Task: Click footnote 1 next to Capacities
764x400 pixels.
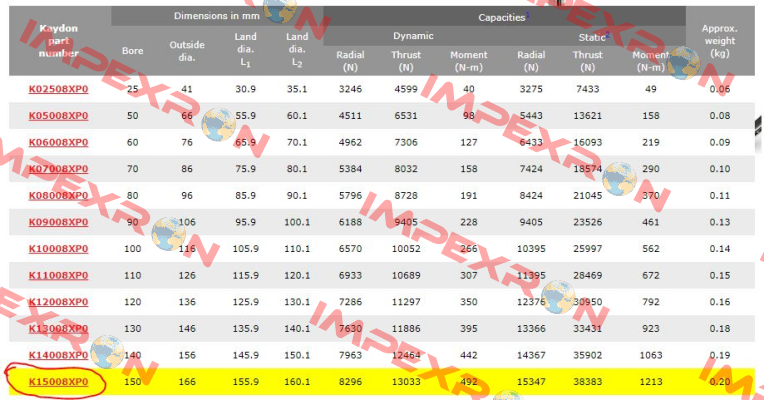Action: click(527, 15)
